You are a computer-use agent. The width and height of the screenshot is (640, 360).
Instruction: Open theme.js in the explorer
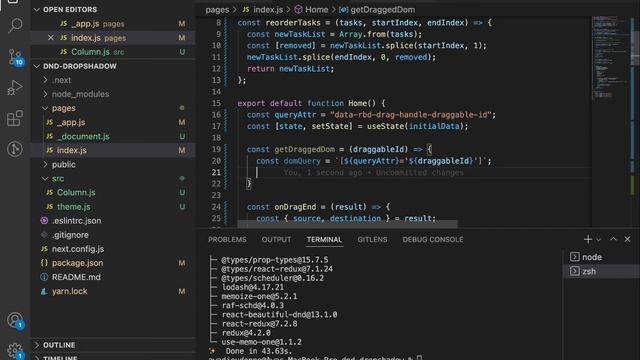click(x=113, y=207)
